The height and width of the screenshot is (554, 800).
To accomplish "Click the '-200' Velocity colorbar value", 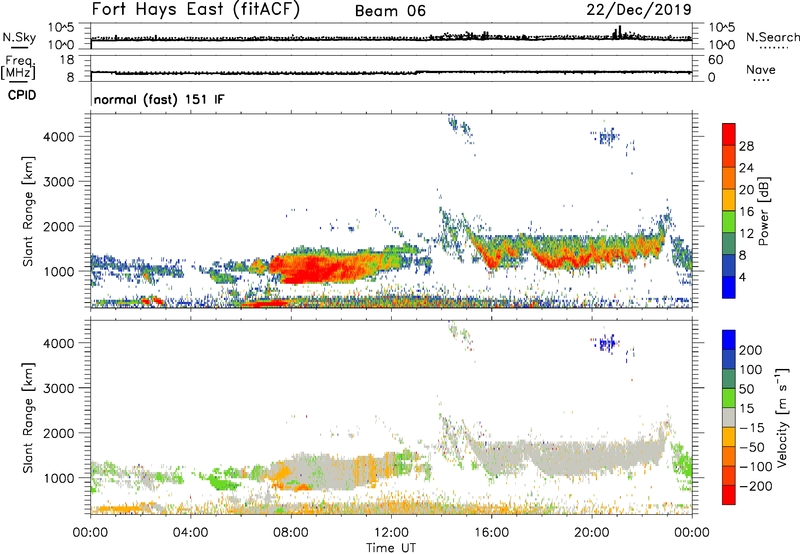I will click(756, 486).
